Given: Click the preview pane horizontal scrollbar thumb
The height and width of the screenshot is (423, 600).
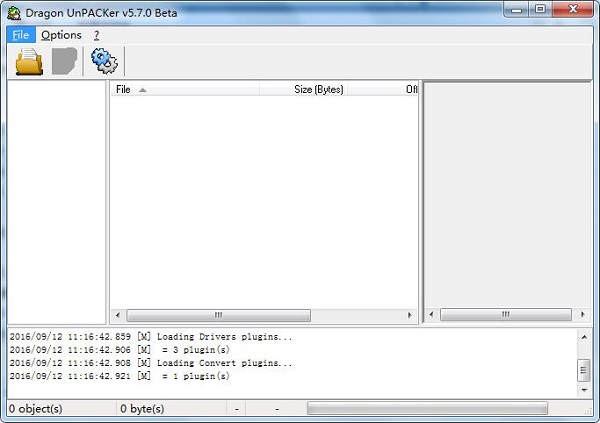Looking at the screenshot, I should tap(506, 314).
